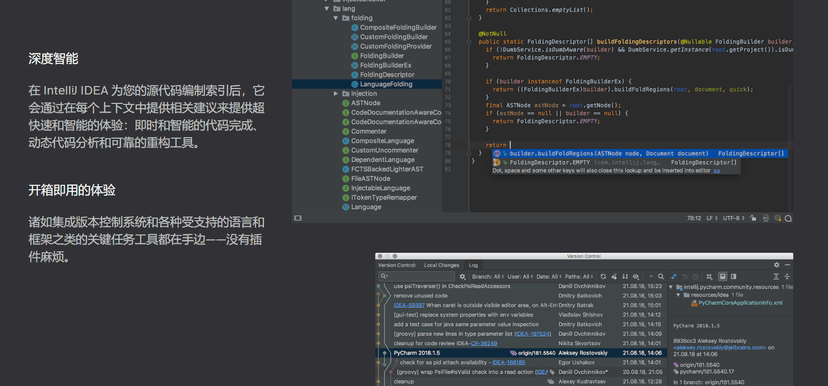Hide the Version Control tool window
The height and width of the screenshot is (386, 828).
coord(787,265)
